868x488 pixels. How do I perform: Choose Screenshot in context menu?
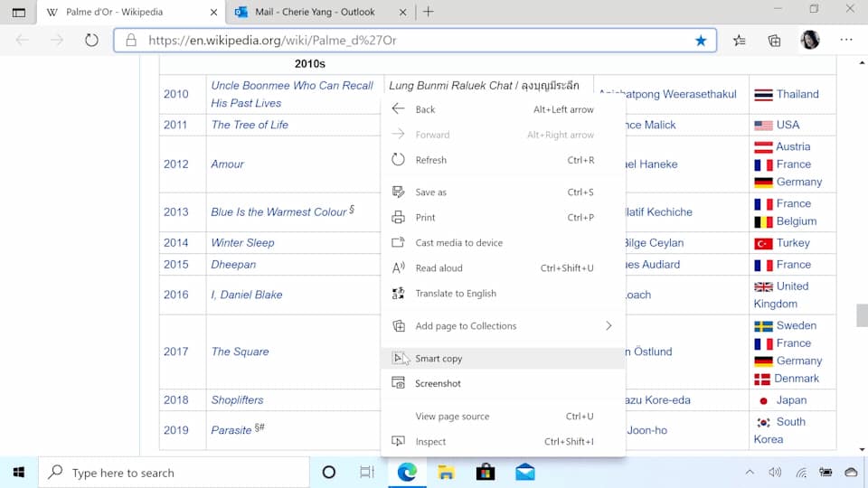pyautogui.click(x=503, y=383)
